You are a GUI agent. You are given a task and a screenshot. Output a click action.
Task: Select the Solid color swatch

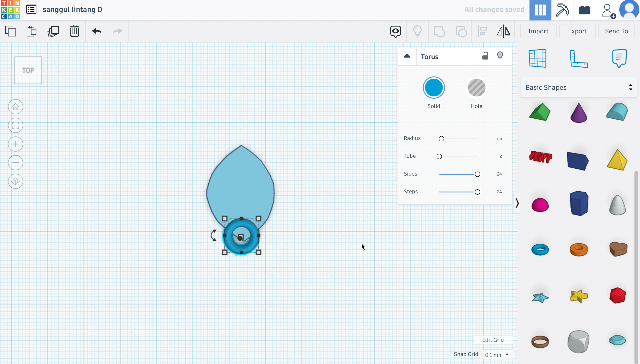tap(434, 88)
